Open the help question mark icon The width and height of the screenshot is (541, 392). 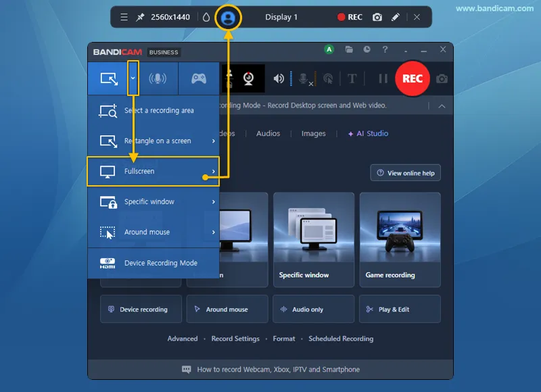(x=385, y=49)
